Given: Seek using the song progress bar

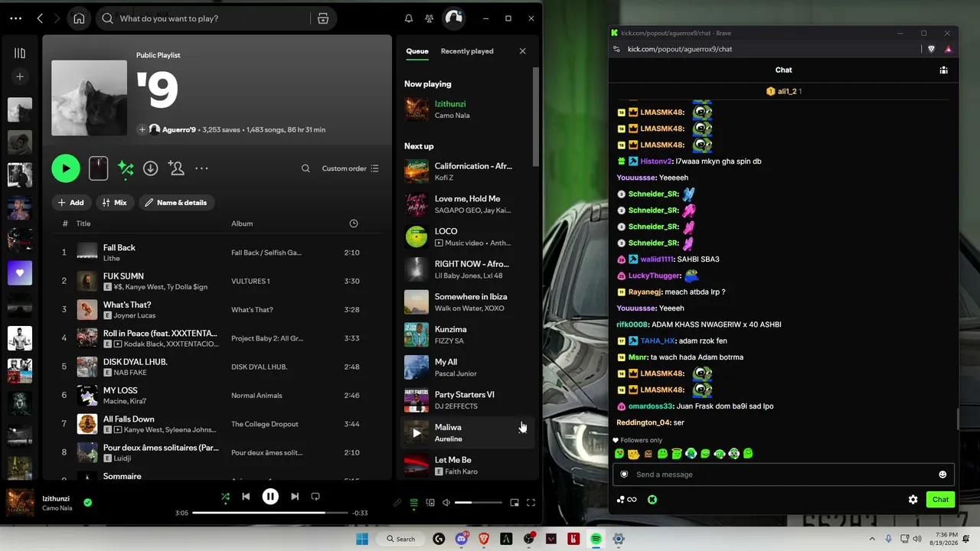Looking at the screenshot, I should [270, 513].
